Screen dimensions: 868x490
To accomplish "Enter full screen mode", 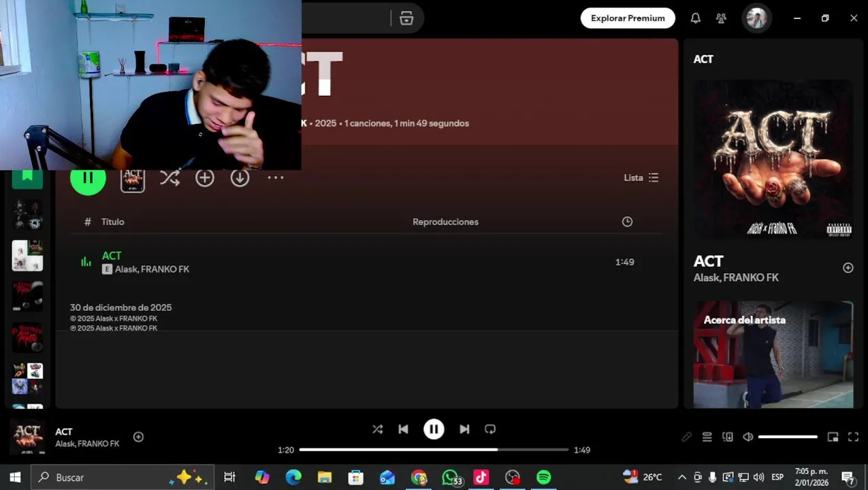I will point(853,437).
